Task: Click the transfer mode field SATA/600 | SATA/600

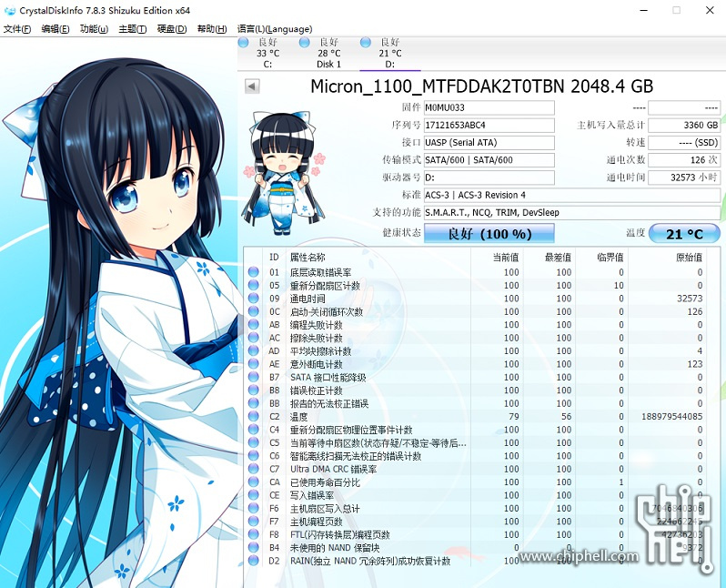Action: tap(489, 160)
